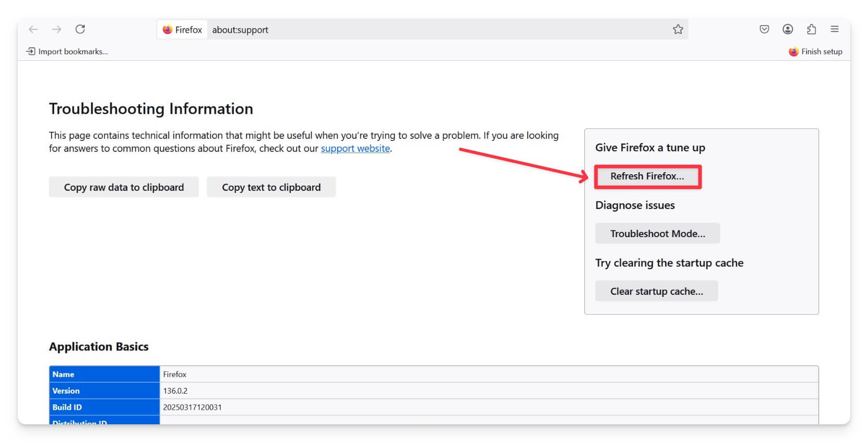Image resolution: width=868 pixels, height=442 pixels.
Task: Click the Name row header cell
Action: point(105,374)
